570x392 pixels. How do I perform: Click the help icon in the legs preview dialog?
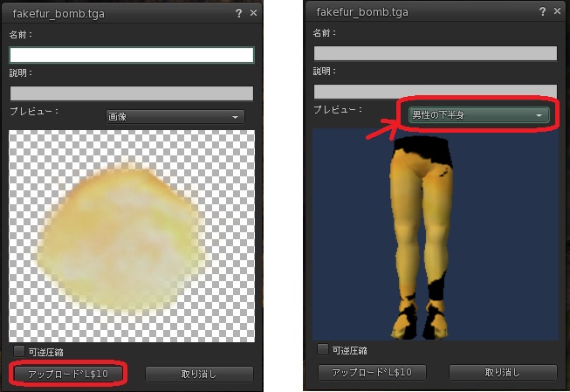tap(542, 13)
